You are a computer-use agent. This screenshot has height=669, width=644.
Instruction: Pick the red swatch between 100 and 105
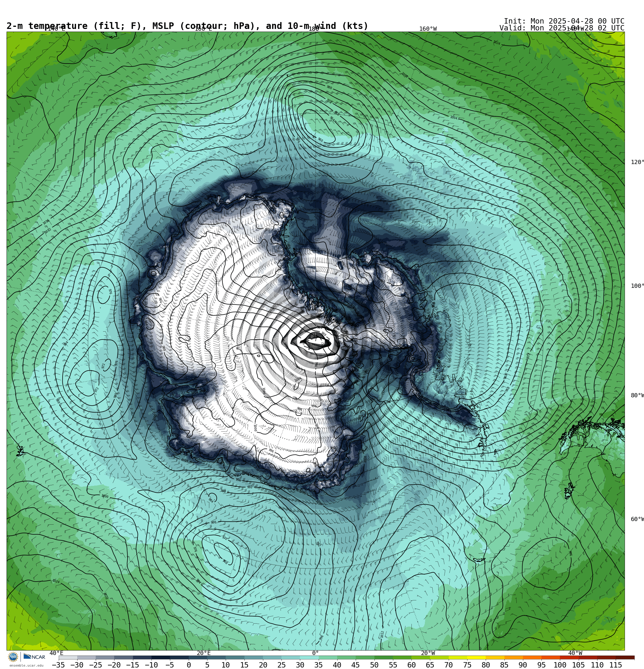tap(569, 657)
